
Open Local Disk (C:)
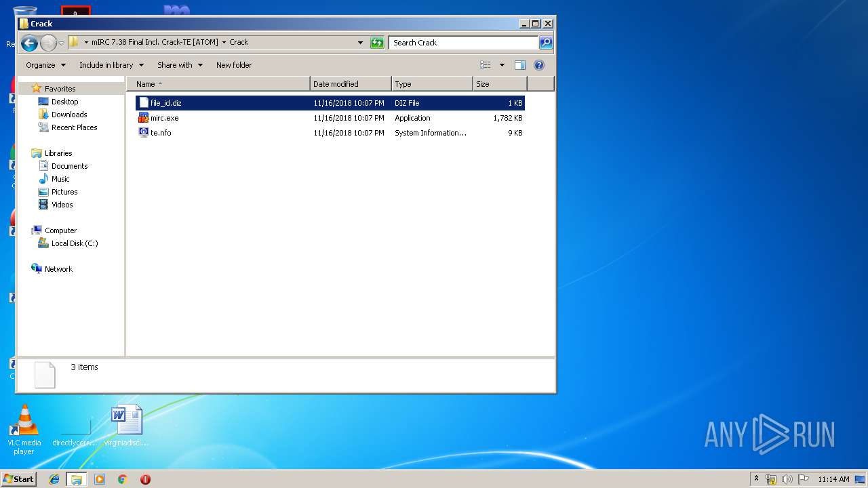(x=75, y=243)
